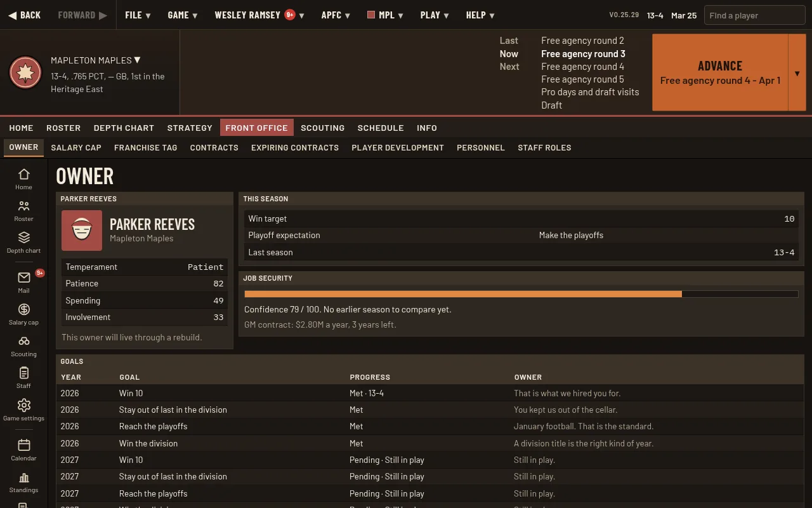Switch to the Scouting top tab
This screenshot has width=812, height=508.
(322, 128)
